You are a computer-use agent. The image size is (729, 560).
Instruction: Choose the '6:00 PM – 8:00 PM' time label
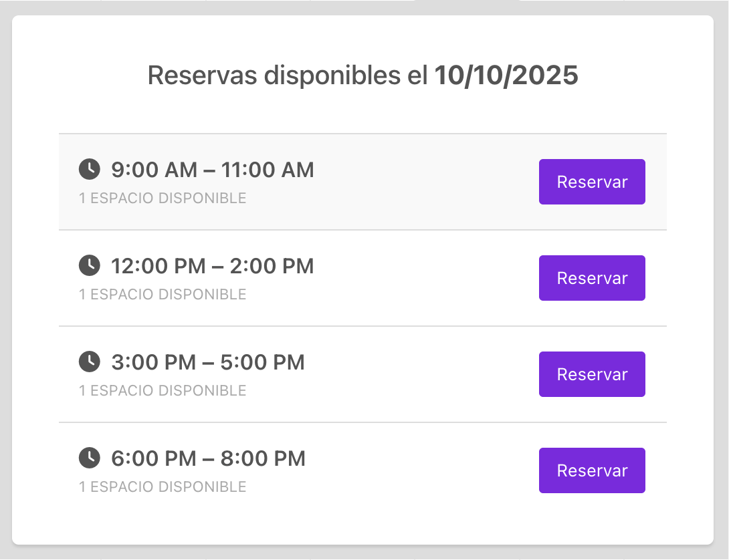(x=208, y=458)
